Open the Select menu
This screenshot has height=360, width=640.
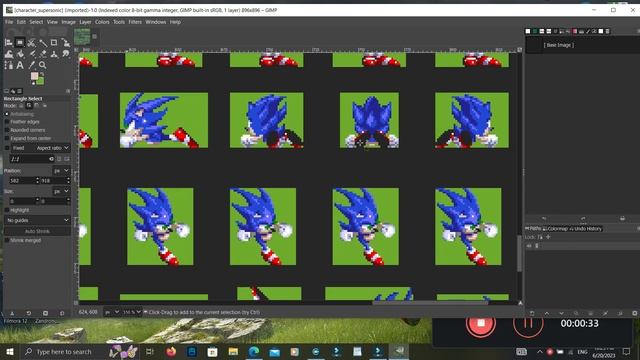pos(36,22)
